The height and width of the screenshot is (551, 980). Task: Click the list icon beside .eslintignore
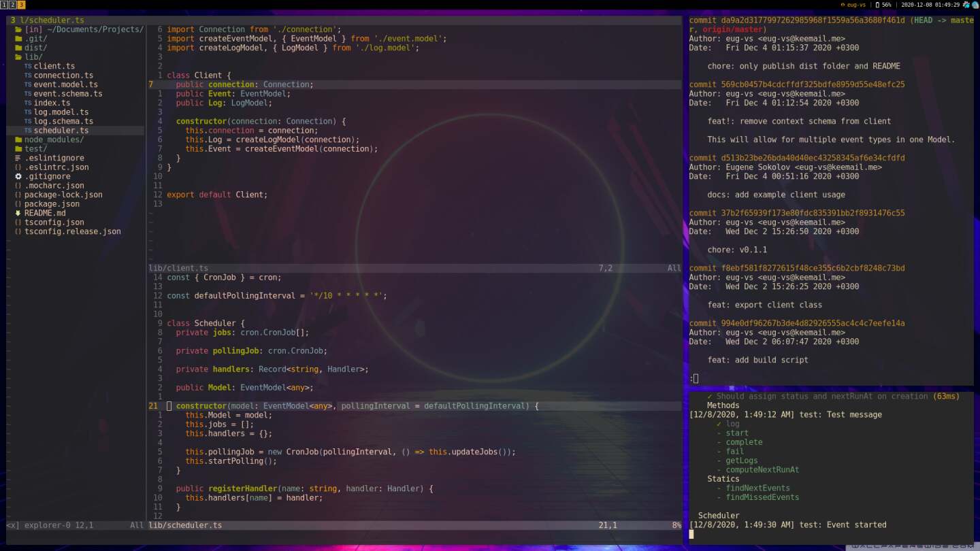[x=17, y=158]
